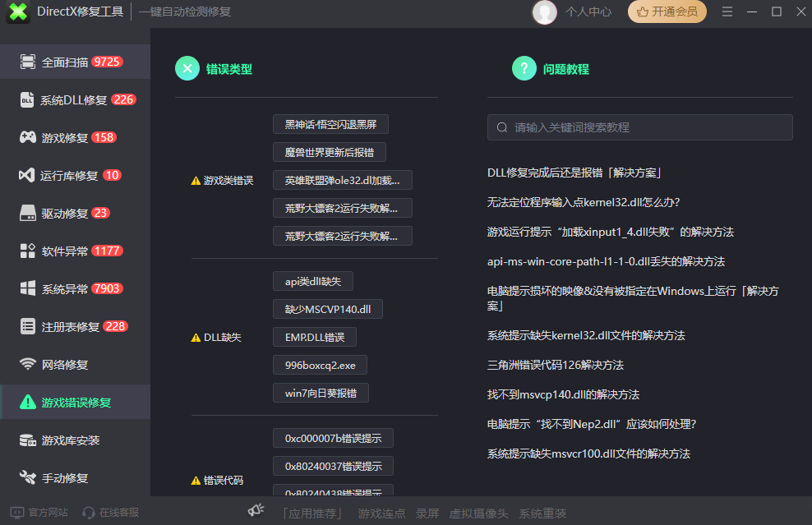This screenshot has height=525, width=812.
Task: Open 三角洲错误代码126解决方法 tutorial link
Action: coord(555,365)
